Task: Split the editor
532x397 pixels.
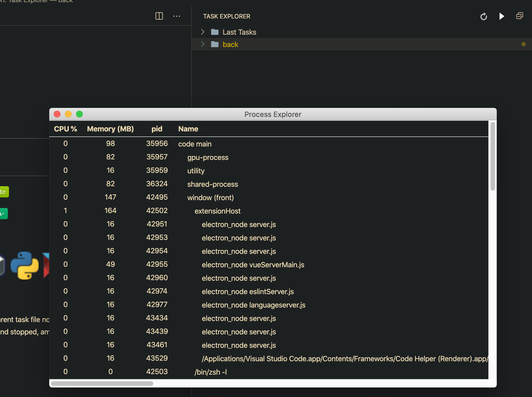Action: tap(159, 16)
